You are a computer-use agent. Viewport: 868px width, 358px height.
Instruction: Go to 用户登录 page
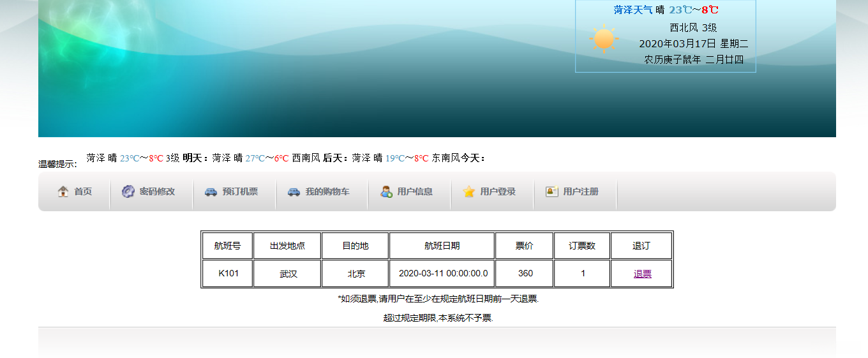click(498, 191)
